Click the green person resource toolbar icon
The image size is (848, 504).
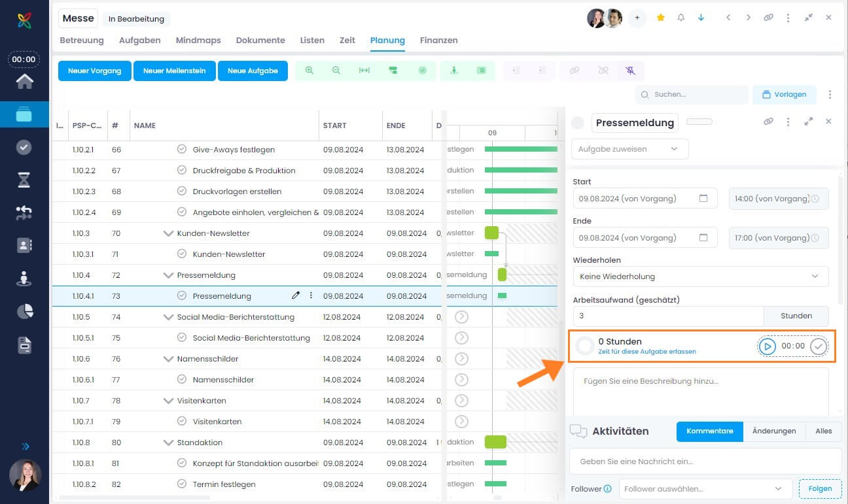(x=454, y=71)
